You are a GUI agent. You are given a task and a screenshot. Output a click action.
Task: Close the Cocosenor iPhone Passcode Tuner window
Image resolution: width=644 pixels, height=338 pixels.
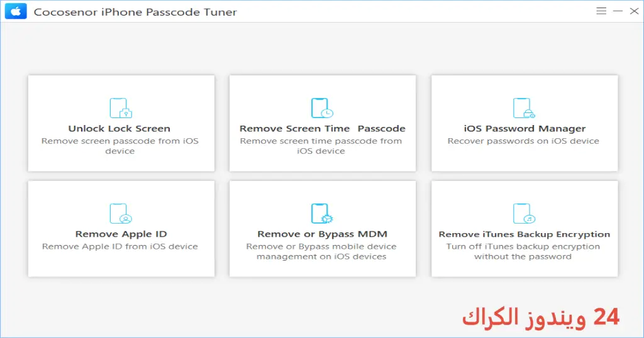pos(634,11)
